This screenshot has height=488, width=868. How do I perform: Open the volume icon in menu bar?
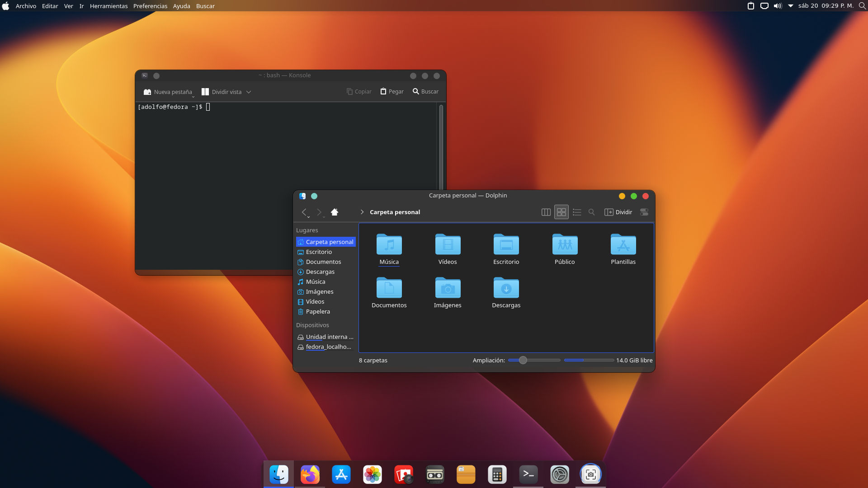pyautogui.click(x=778, y=6)
